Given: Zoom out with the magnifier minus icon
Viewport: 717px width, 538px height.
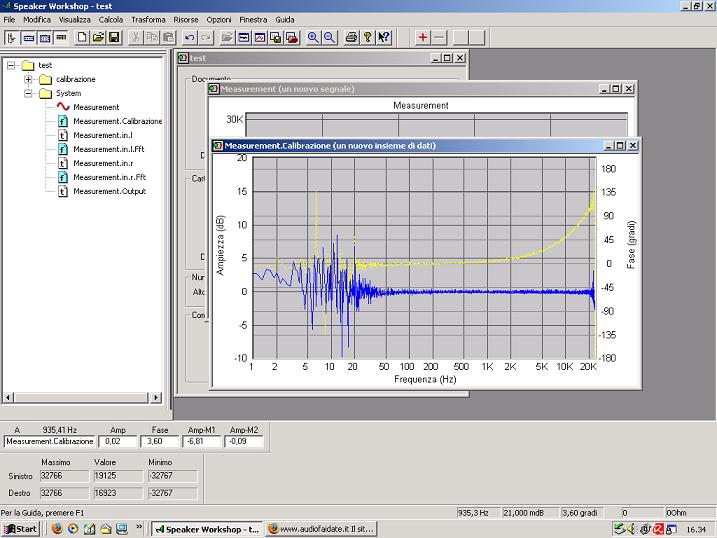Looking at the screenshot, I should click(330, 37).
